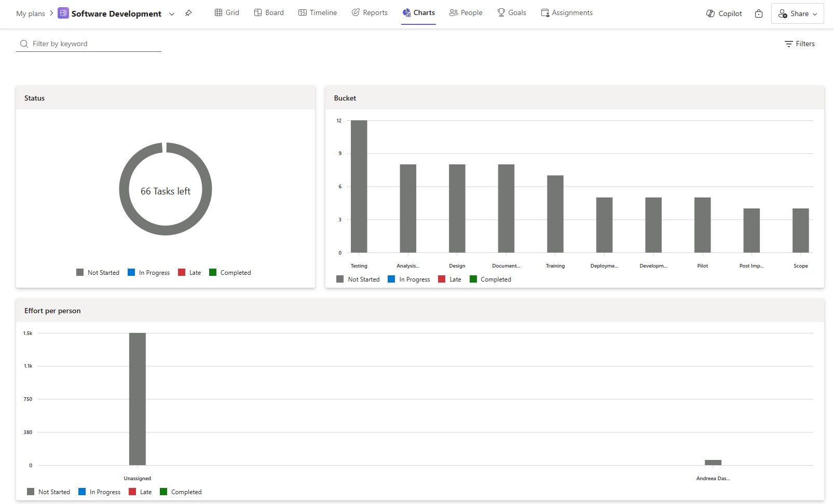Click the Filter by keyword field
The height and width of the screenshot is (504, 834).
click(x=93, y=44)
